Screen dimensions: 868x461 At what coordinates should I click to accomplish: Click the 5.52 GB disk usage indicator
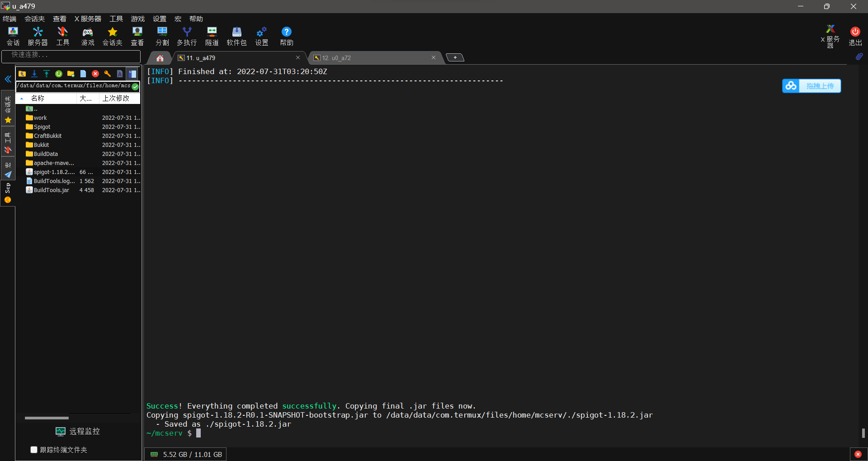(x=185, y=454)
